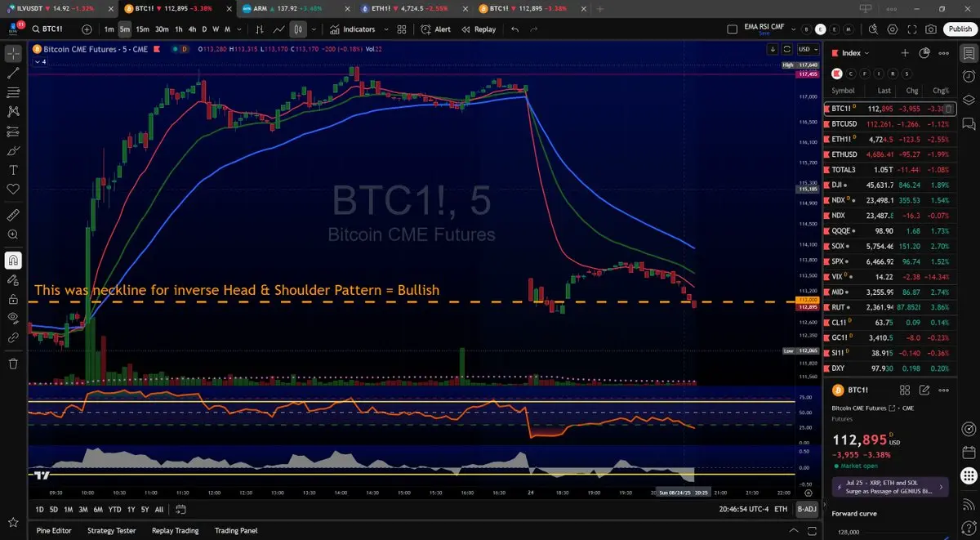
Task: Click the trash remove objects icon
Action: (x=13, y=364)
